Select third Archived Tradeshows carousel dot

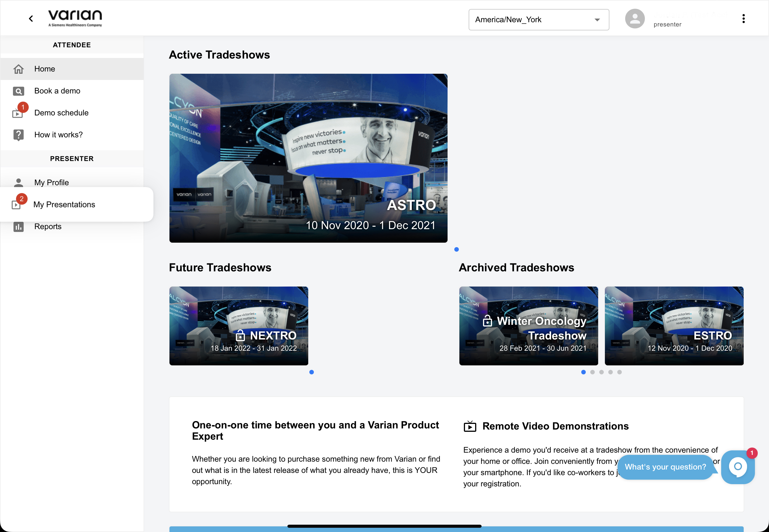click(601, 372)
